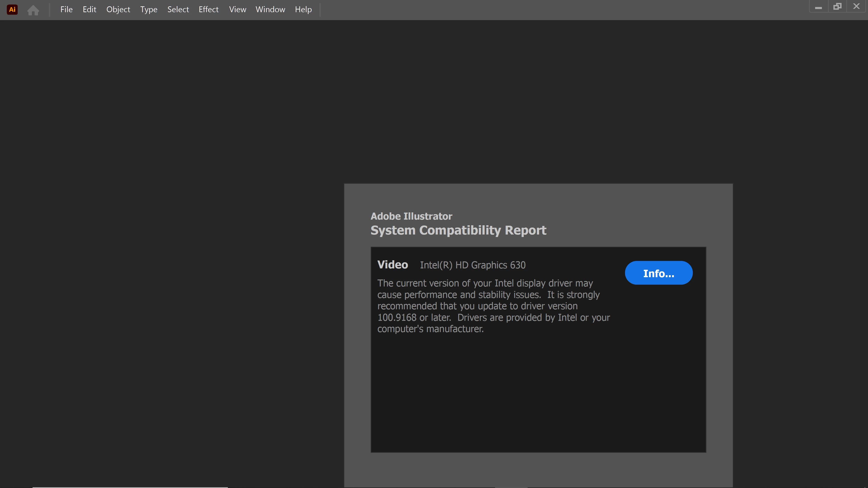Go to the Home screen icon
The image size is (868, 488).
pos(33,10)
